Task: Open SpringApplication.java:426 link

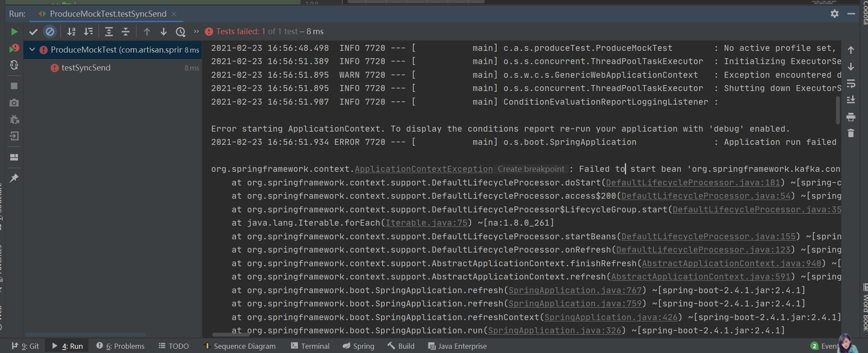Action: tap(611, 317)
